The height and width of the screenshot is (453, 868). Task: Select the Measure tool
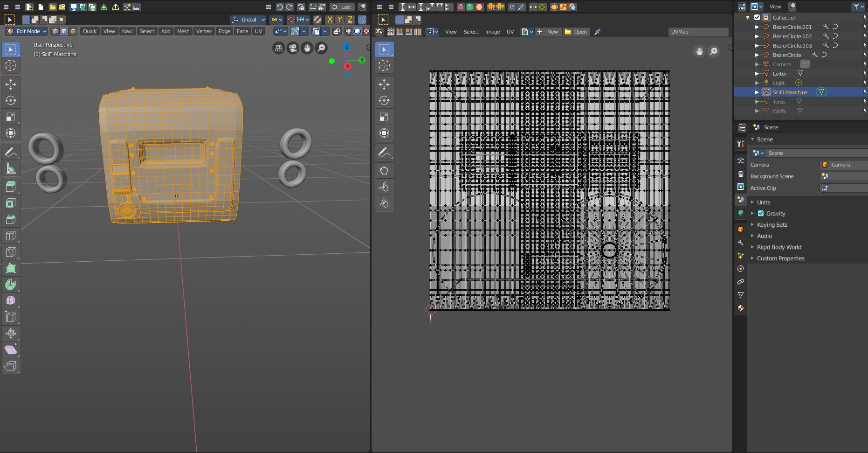click(x=11, y=168)
